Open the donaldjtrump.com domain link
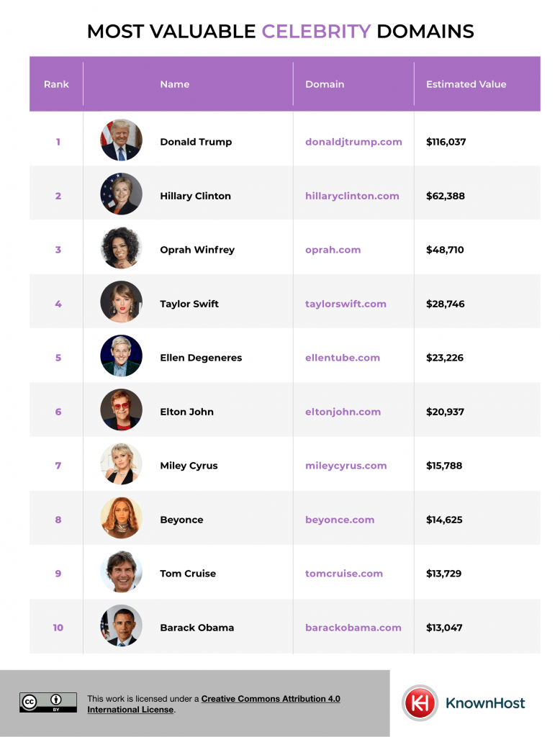This screenshot has width=560, height=737. (x=353, y=142)
